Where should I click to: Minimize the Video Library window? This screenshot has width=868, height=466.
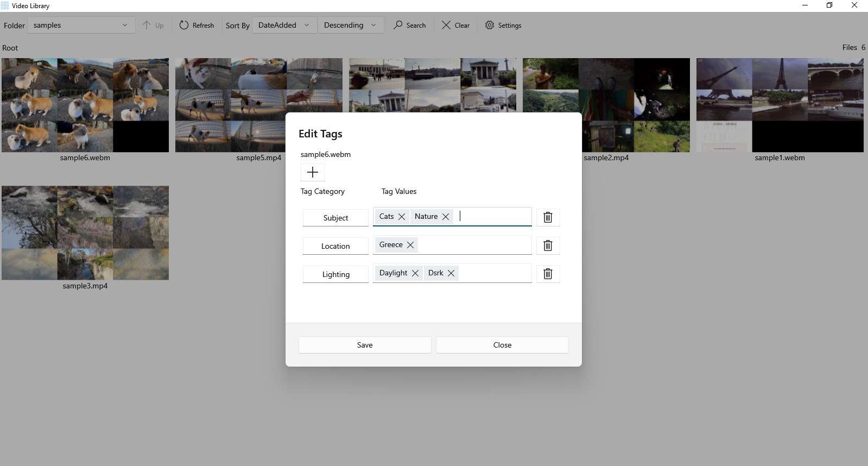[x=805, y=5]
